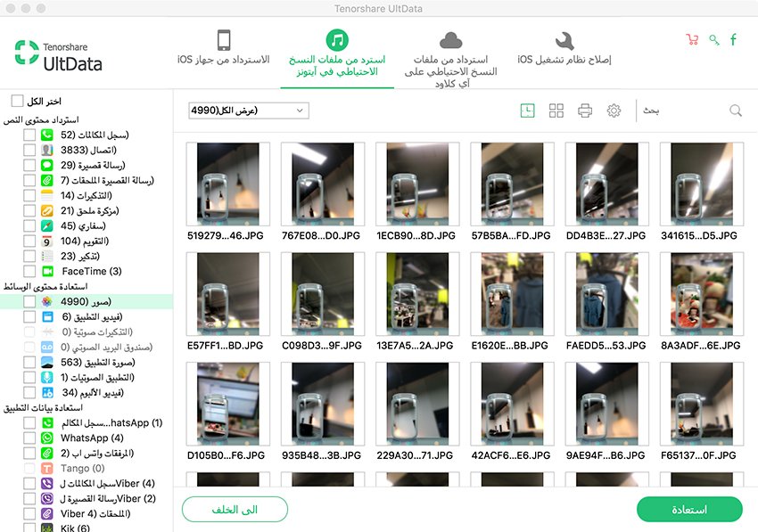
Task: Click the FaceTime camera icon
Action: click(47, 271)
